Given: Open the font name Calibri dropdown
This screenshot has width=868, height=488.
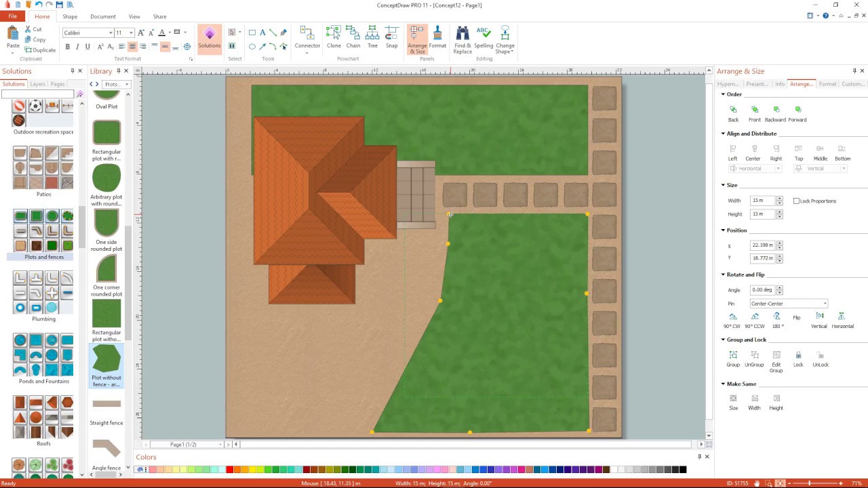Looking at the screenshot, I should pyautogui.click(x=111, y=33).
